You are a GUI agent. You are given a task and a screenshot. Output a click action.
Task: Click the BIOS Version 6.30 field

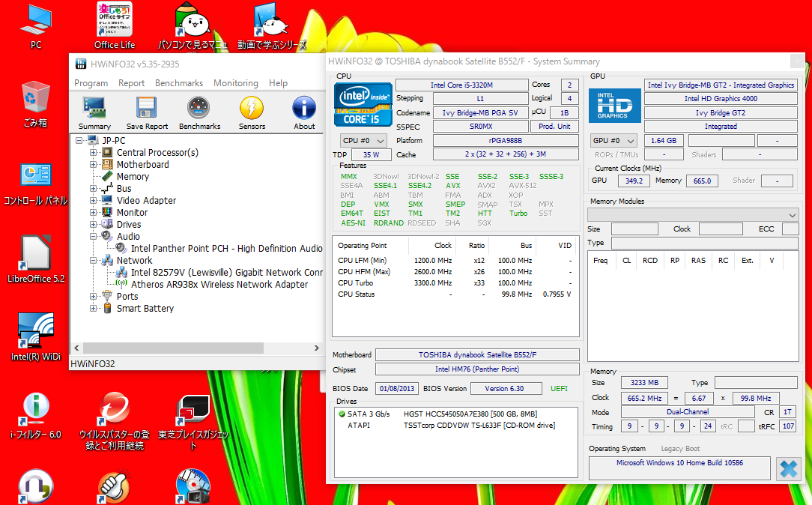[x=506, y=388]
